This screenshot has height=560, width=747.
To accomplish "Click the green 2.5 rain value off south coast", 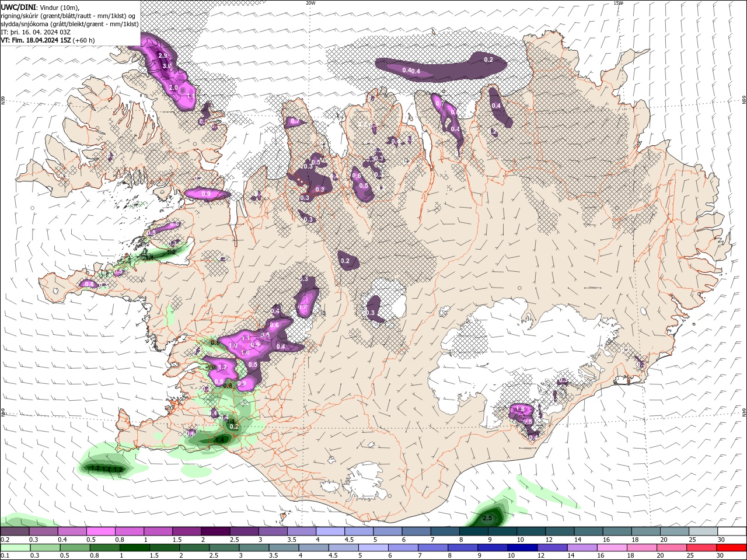I will pos(488,518).
